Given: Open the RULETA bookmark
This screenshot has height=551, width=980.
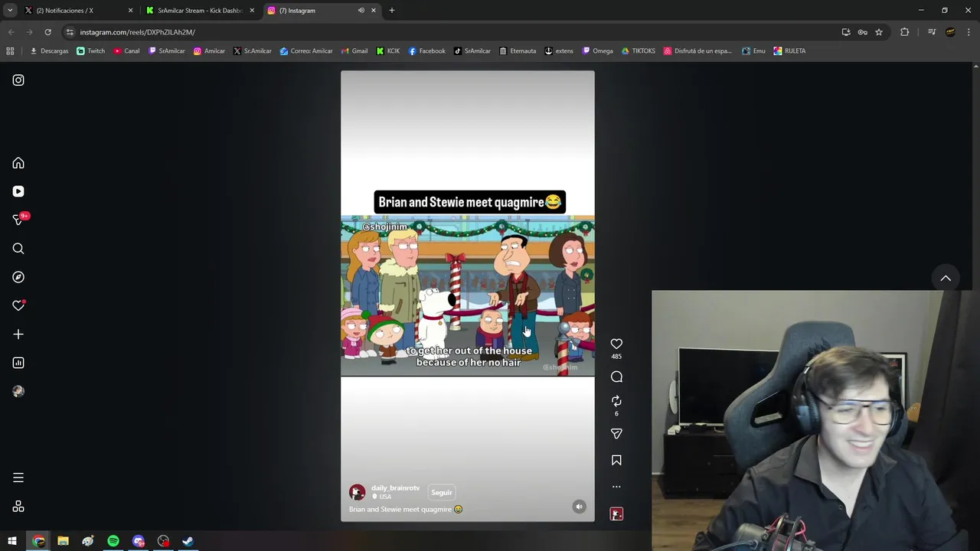Looking at the screenshot, I should click(789, 51).
